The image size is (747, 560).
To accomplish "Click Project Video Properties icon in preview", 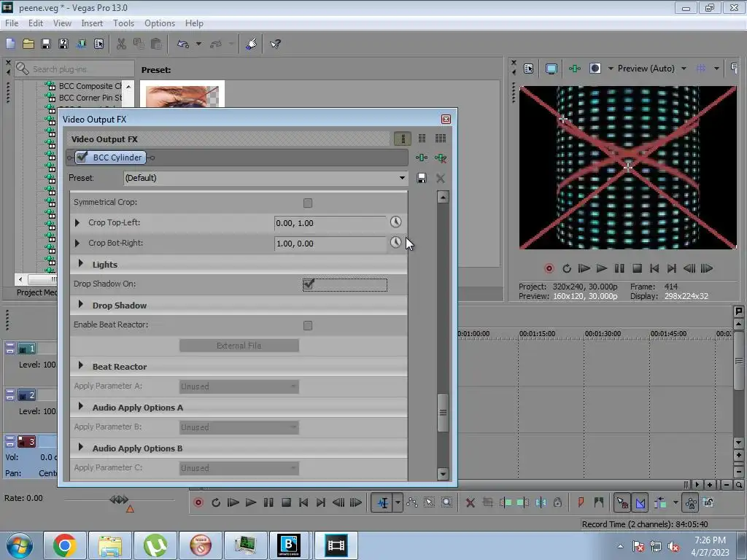I will tap(528, 69).
